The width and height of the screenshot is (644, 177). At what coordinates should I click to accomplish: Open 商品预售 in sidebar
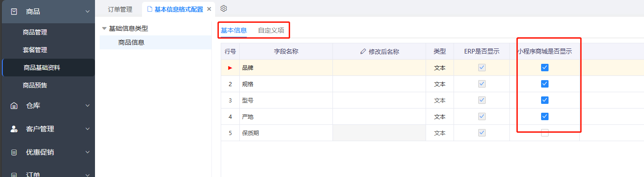tap(35, 85)
